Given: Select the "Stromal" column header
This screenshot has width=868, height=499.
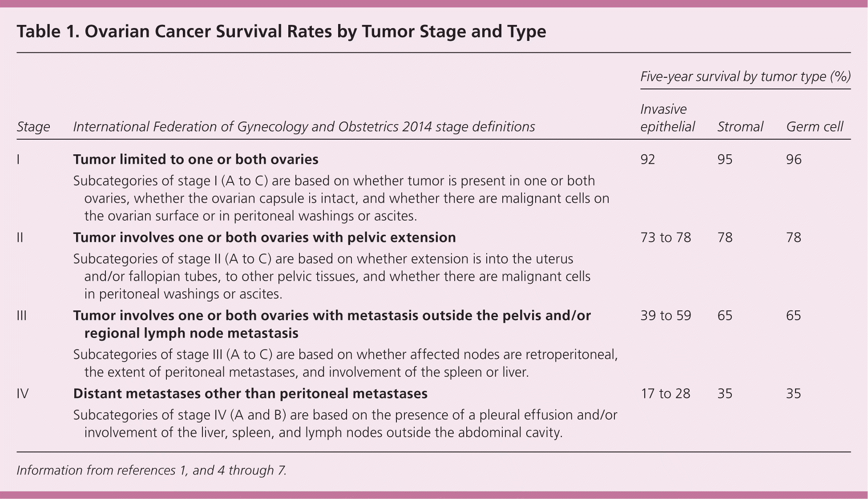Looking at the screenshot, I should pos(740,127).
